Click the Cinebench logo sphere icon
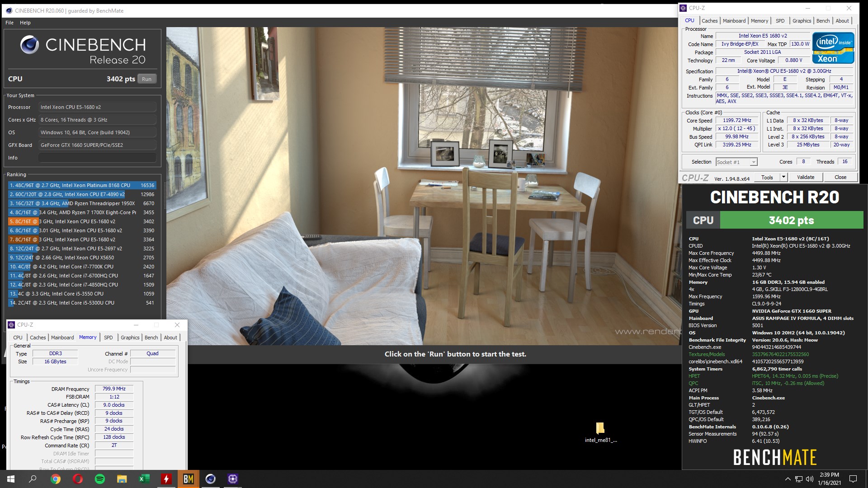Screen dimensions: 868x488 (30, 45)
